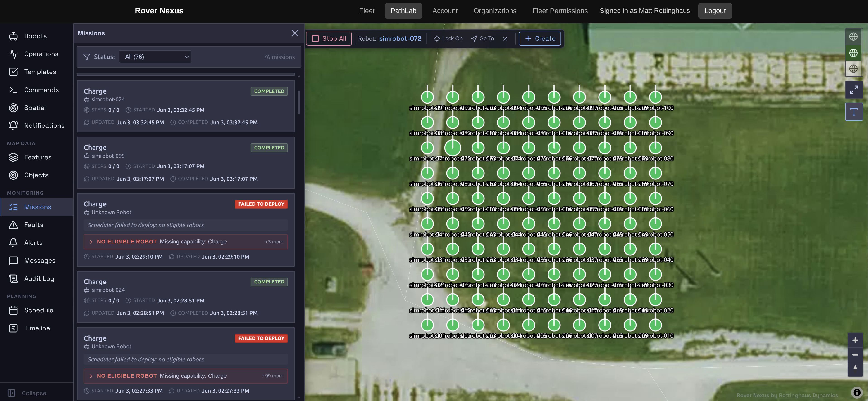Toggle fullscreen map view

coord(854,90)
